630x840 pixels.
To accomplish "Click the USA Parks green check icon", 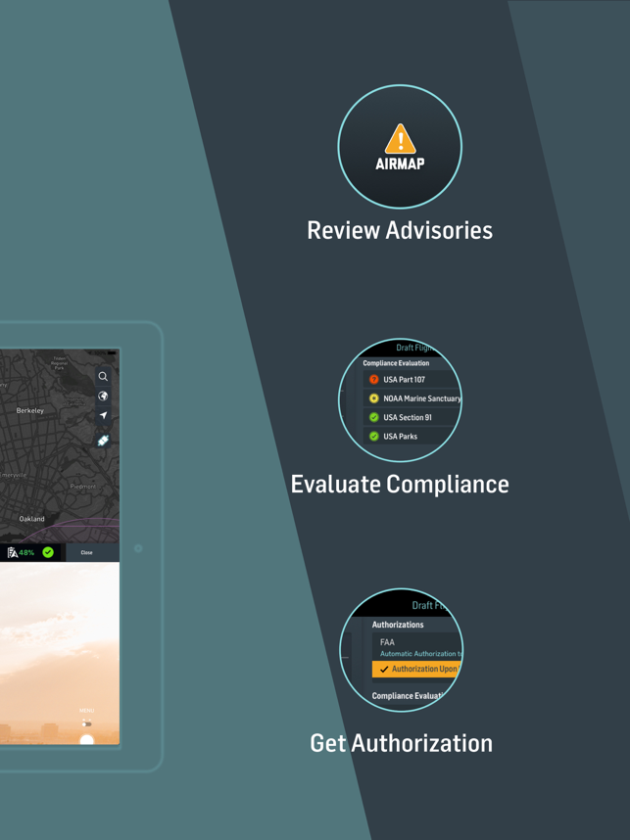I will pos(374,436).
